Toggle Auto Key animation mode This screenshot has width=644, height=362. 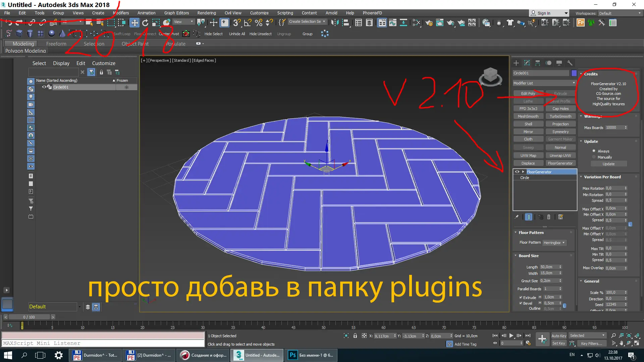tap(559, 336)
